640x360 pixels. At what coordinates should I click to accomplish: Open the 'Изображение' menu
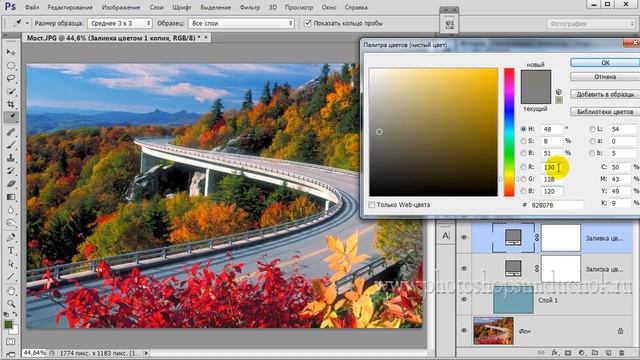pyautogui.click(x=121, y=7)
